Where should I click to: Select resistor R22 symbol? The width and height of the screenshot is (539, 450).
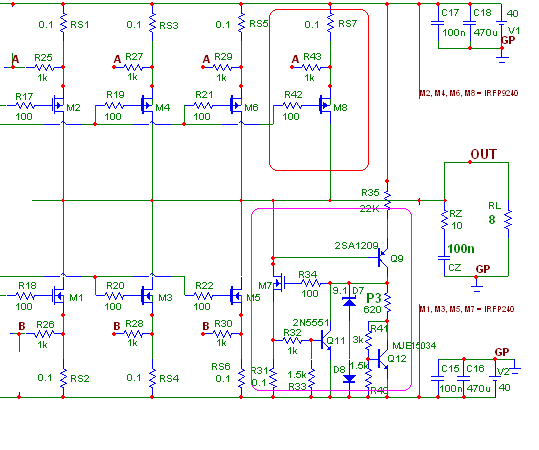tap(204, 296)
